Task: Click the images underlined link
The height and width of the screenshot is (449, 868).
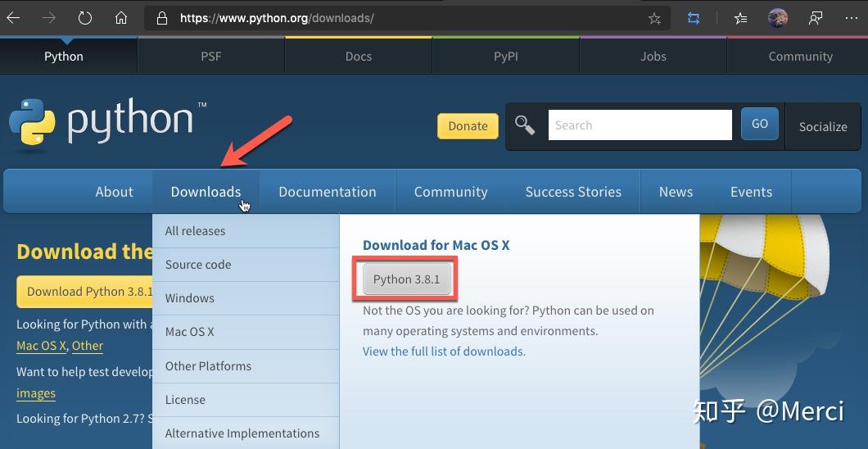Action: point(36,393)
